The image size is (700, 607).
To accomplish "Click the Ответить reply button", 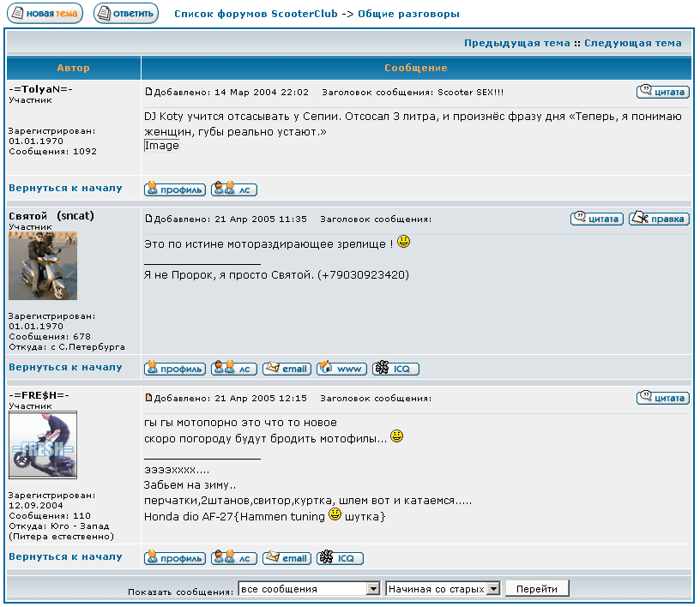I will coord(126,14).
